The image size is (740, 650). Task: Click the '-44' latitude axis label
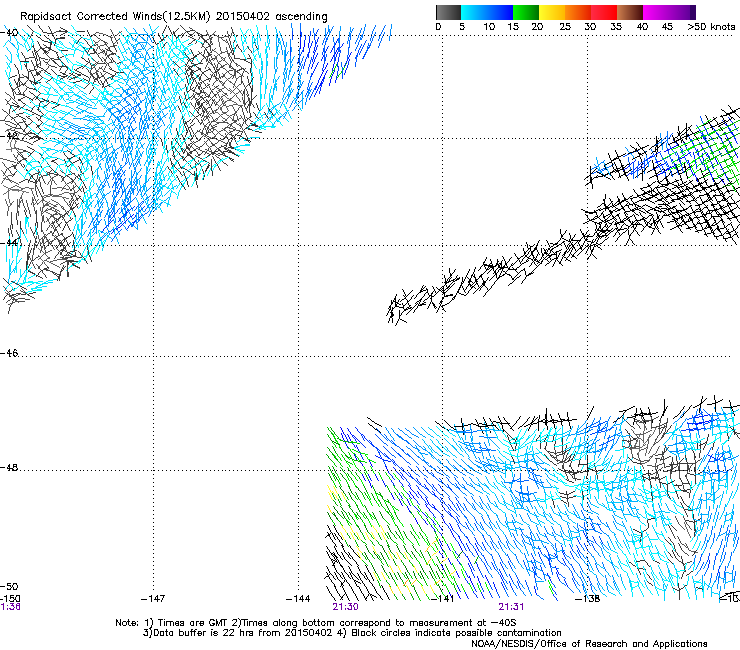click(x=9, y=243)
